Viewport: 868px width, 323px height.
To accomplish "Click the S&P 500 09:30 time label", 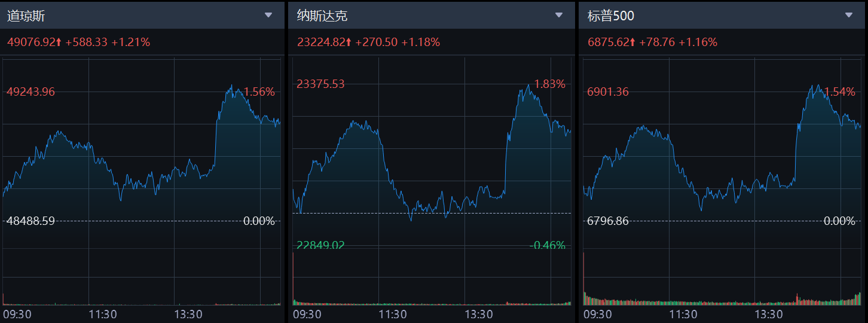I will click(598, 314).
